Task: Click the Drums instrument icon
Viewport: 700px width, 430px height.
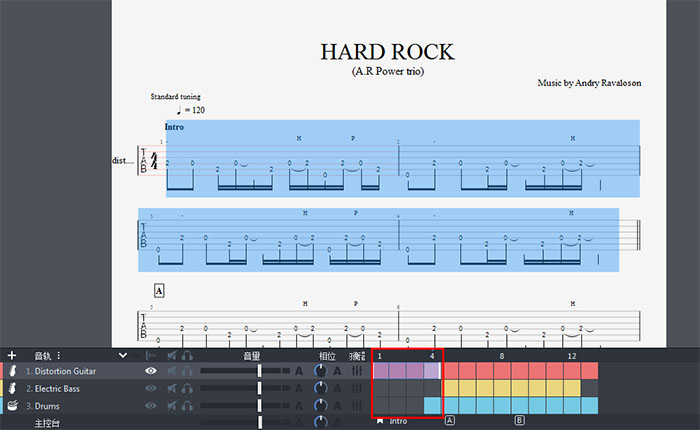Action: (x=13, y=405)
